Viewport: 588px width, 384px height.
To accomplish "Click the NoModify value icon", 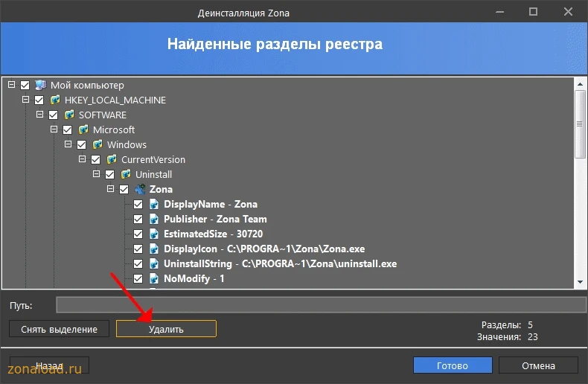I will (154, 278).
